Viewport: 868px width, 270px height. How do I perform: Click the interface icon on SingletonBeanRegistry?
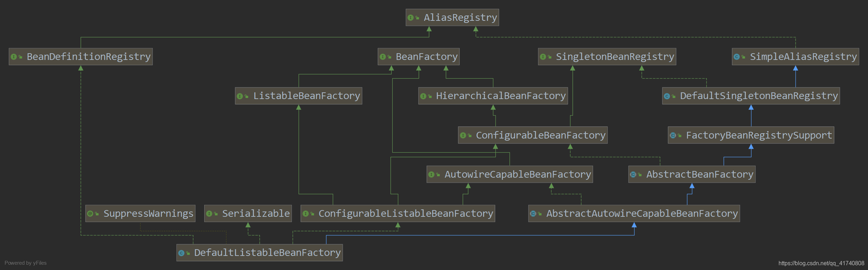(x=543, y=57)
